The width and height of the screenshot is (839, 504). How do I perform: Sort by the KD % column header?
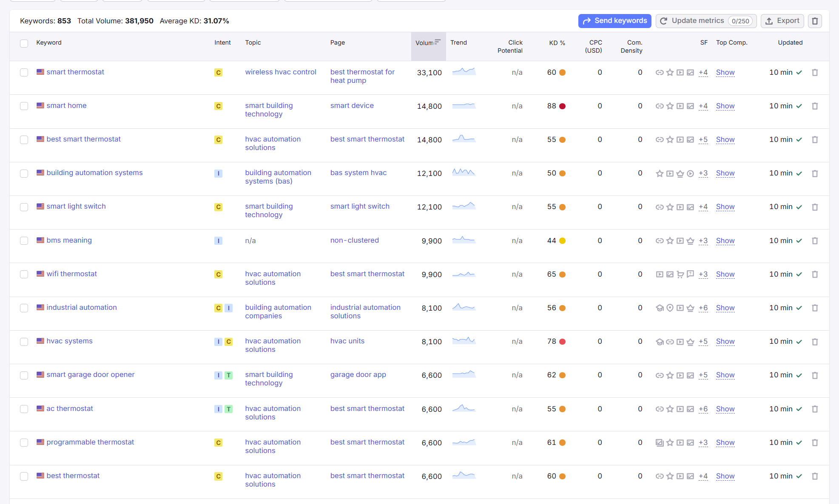(557, 43)
